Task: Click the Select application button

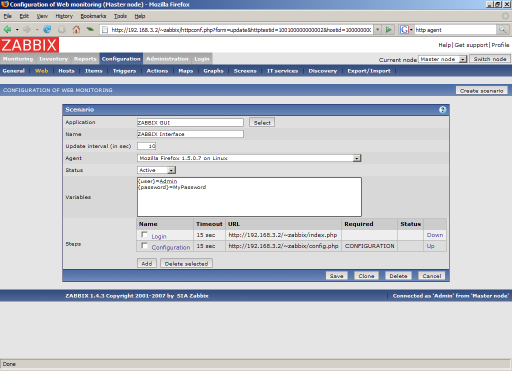Action: (x=262, y=123)
